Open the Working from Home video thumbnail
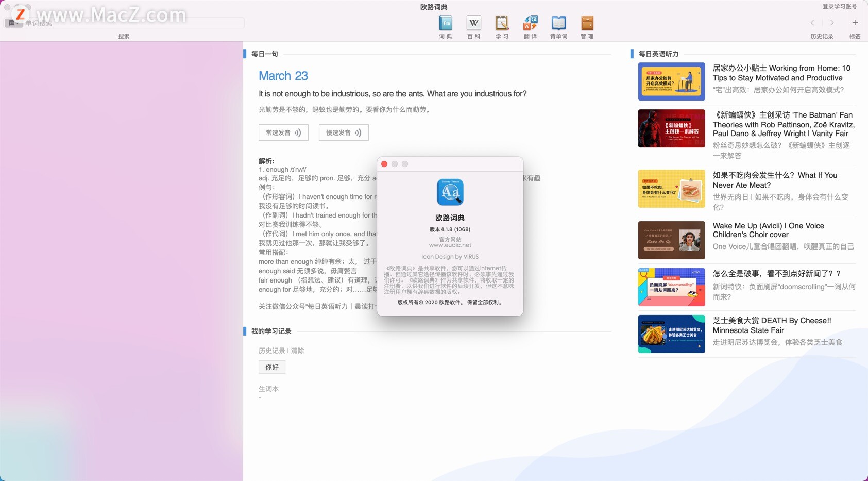 671,81
